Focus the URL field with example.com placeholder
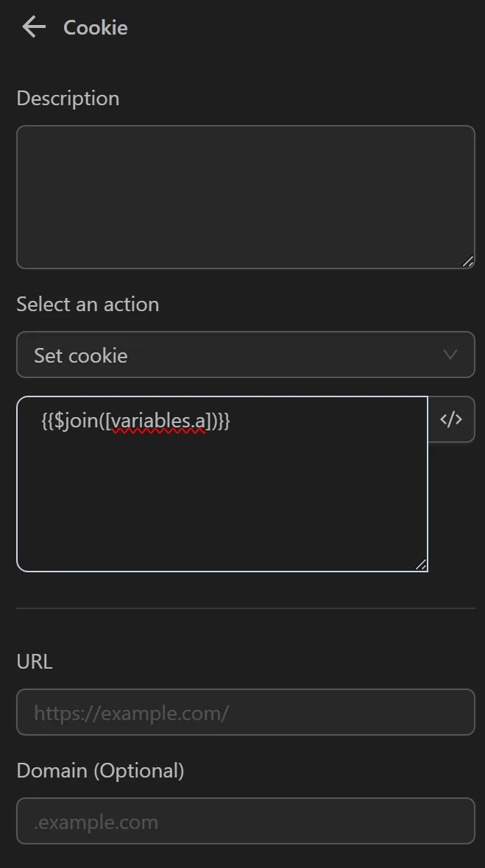 click(246, 712)
